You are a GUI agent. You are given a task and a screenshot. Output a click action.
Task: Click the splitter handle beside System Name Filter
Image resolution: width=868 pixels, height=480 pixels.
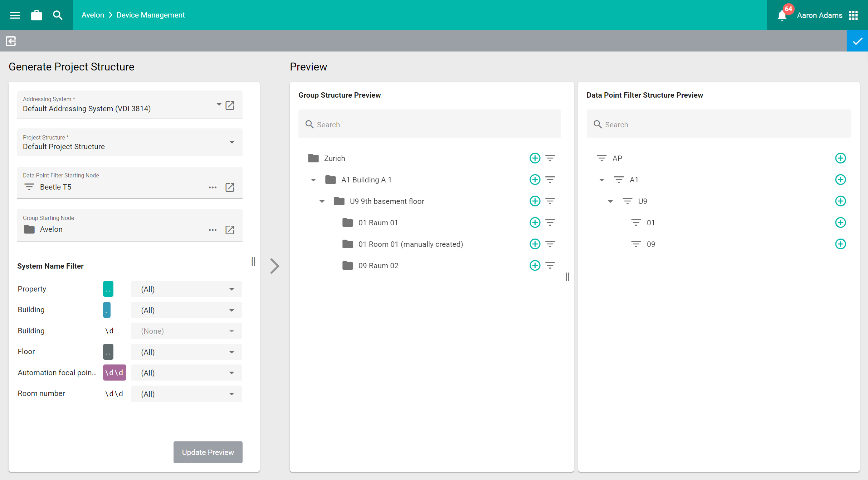tap(253, 261)
